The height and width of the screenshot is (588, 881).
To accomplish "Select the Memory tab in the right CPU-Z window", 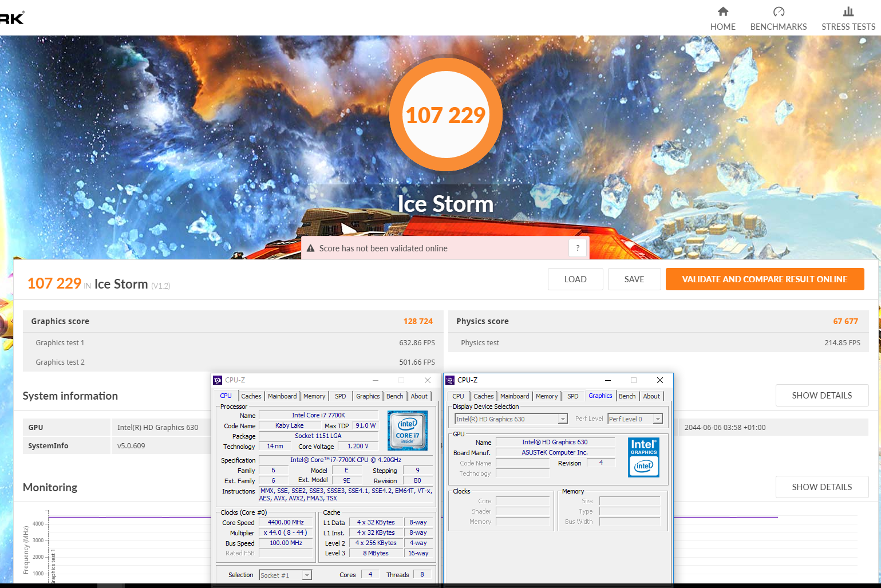I will point(547,396).
